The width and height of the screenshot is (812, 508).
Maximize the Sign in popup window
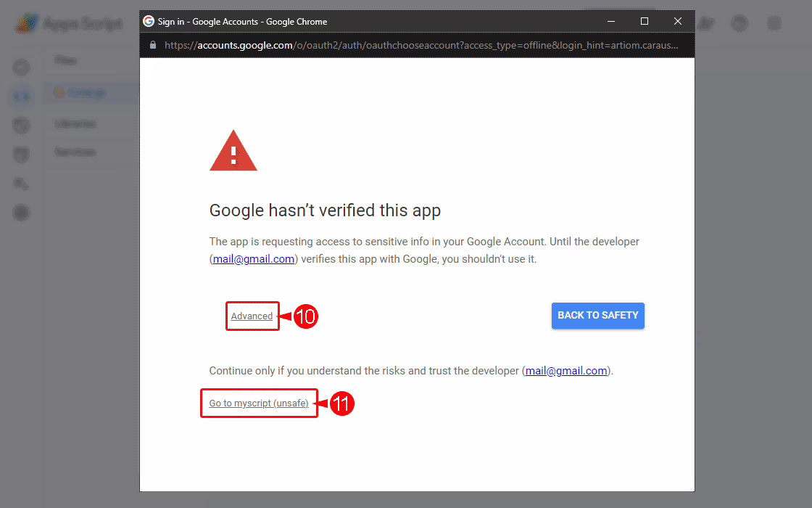[x=645, y=22]
